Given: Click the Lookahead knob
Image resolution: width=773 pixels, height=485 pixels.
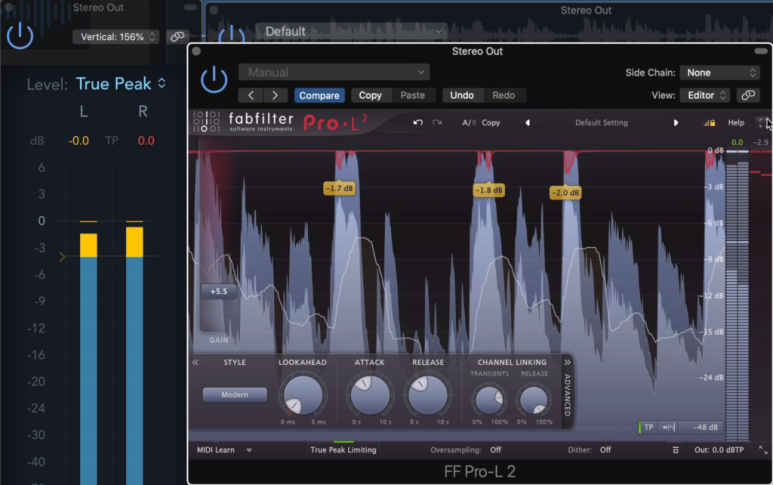Looking at the screenshot, I should (303, 395).
